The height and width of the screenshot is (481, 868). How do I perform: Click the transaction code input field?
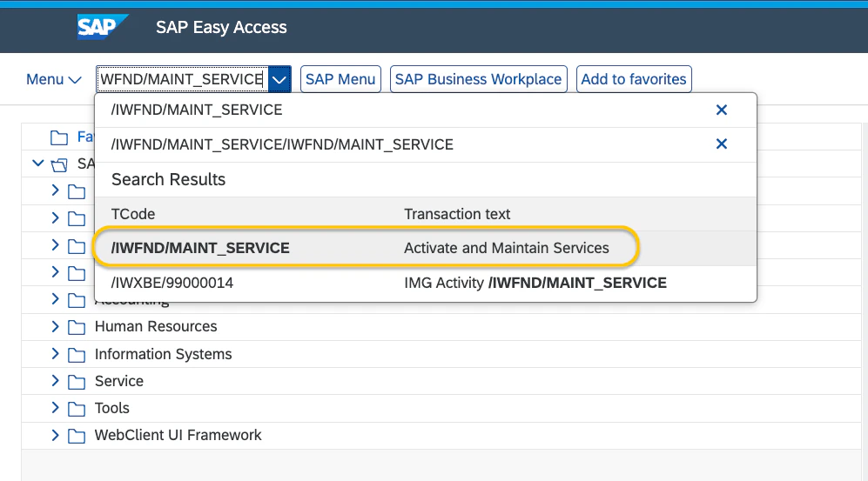182,79
